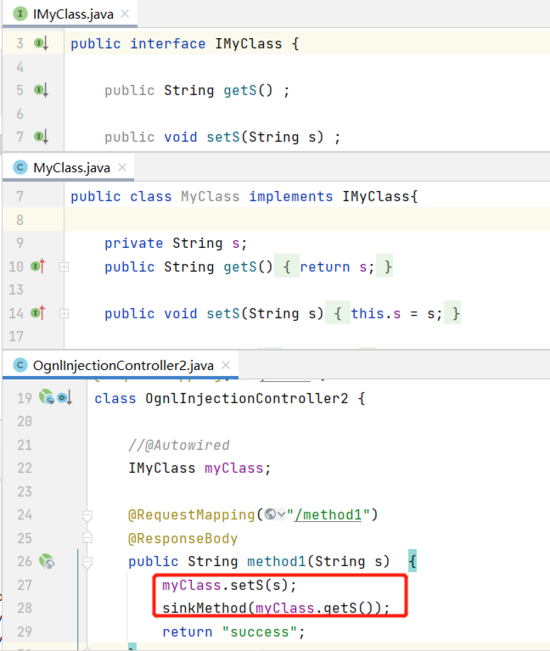Click "myClass.setS(s);" on line 27
The image size is (550, 651).
pos(229,585)
